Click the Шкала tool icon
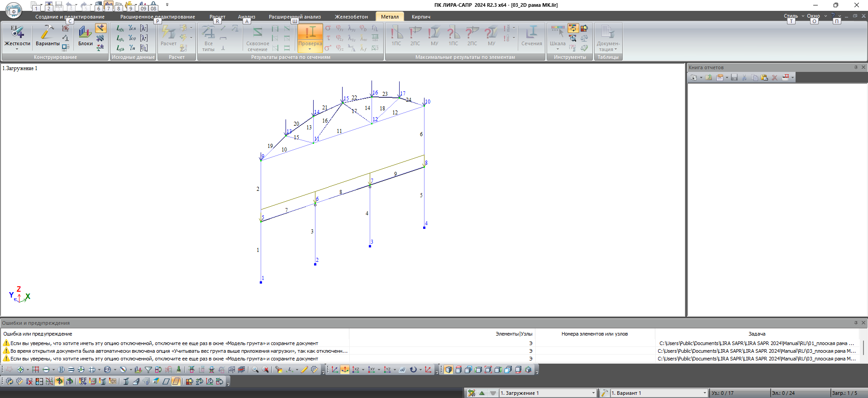This screenshot has width=868, height=398. tap(558, 36)
